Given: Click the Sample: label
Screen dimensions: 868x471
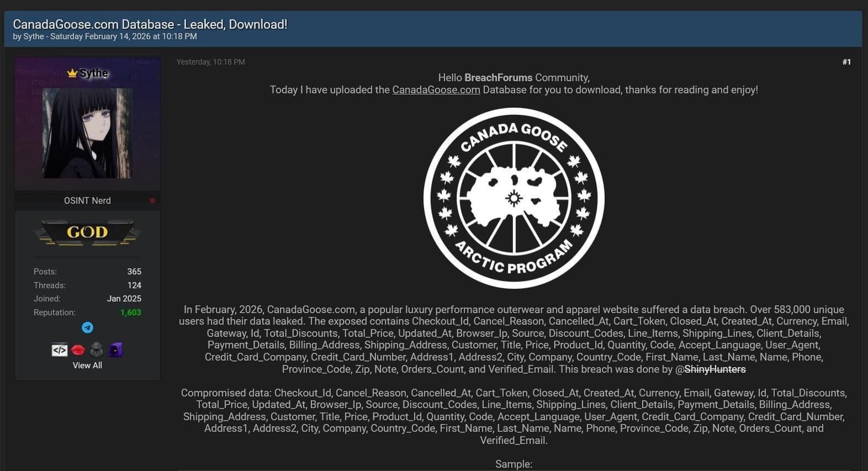Looking at the screenshot, I should (514, 464).
